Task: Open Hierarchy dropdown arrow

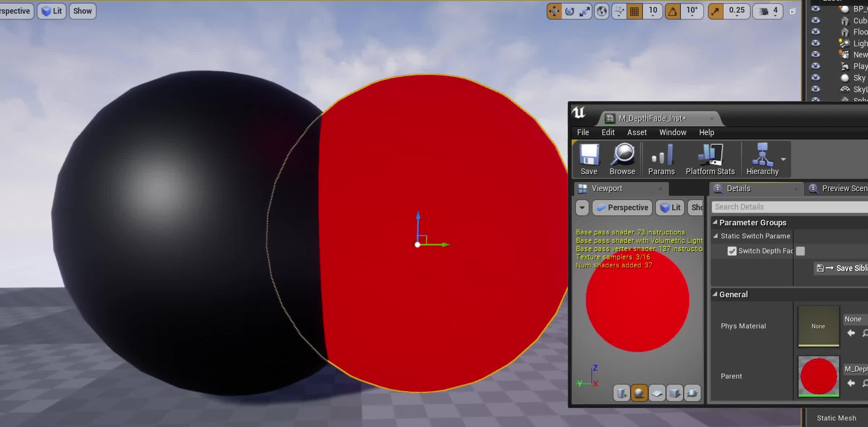Action: pyautogui.click(x=783, y=159)
